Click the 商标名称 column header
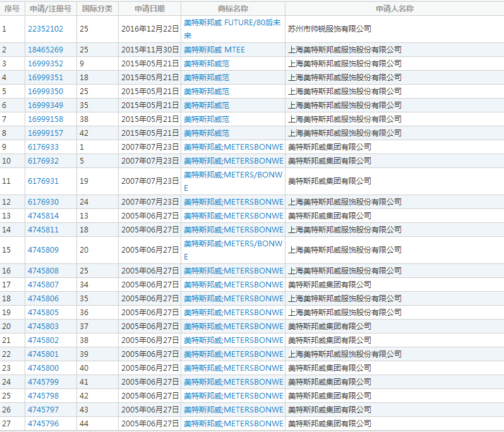This screenshot has width=504, height=432. click(232, 9)
